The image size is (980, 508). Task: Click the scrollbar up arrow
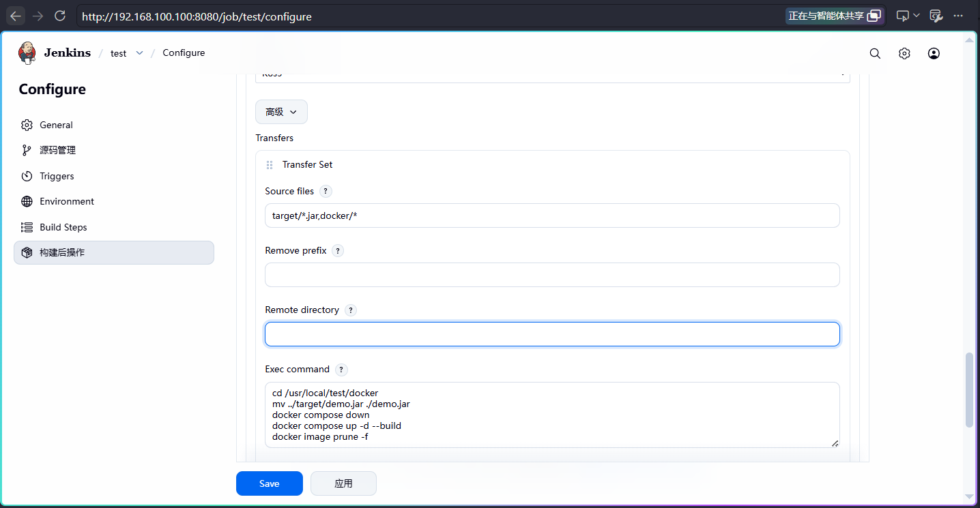969,40
